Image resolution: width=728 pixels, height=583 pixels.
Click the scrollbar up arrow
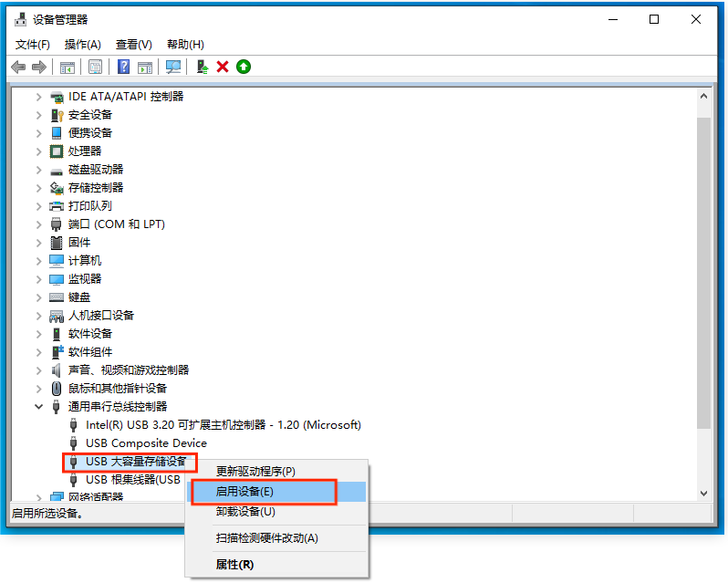tap(704, 97)
